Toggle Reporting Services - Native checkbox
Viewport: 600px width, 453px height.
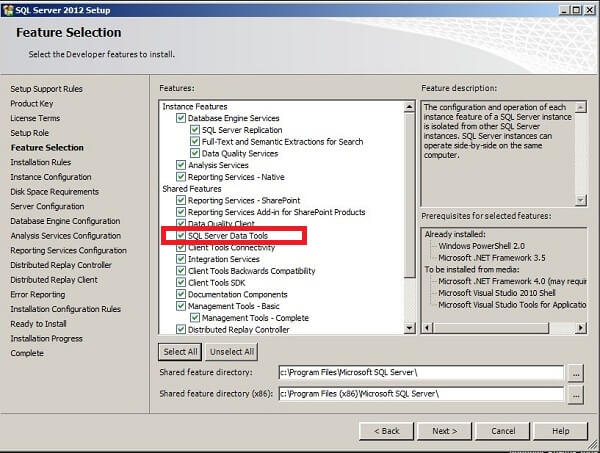click(x=181, y=177)
